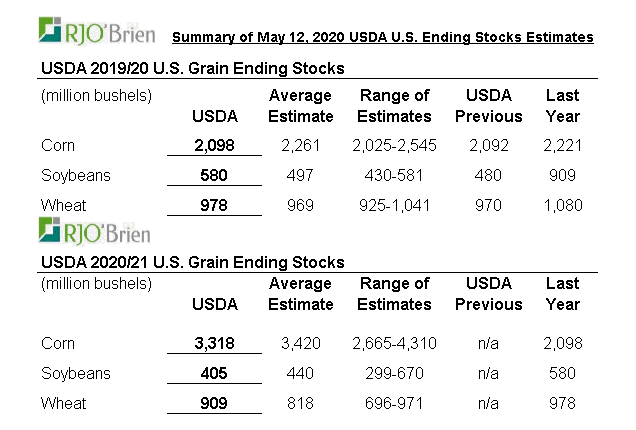The width and height of the screenshot is (636, 430).
Task: Click the soybeans range 299-670
Action: pyautogui.click(x=394, y=374)
